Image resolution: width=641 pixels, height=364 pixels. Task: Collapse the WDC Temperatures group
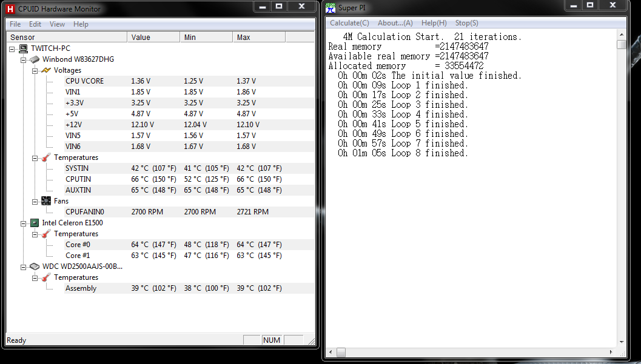(35, 278)
